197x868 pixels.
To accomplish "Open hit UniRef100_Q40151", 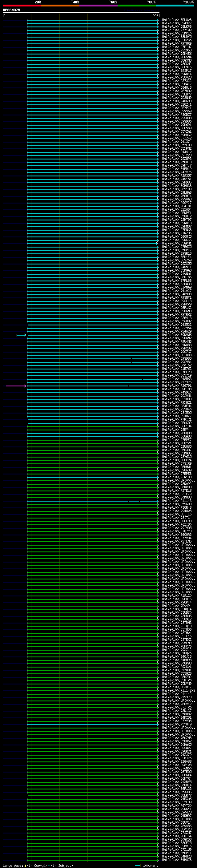I will 177,179.
